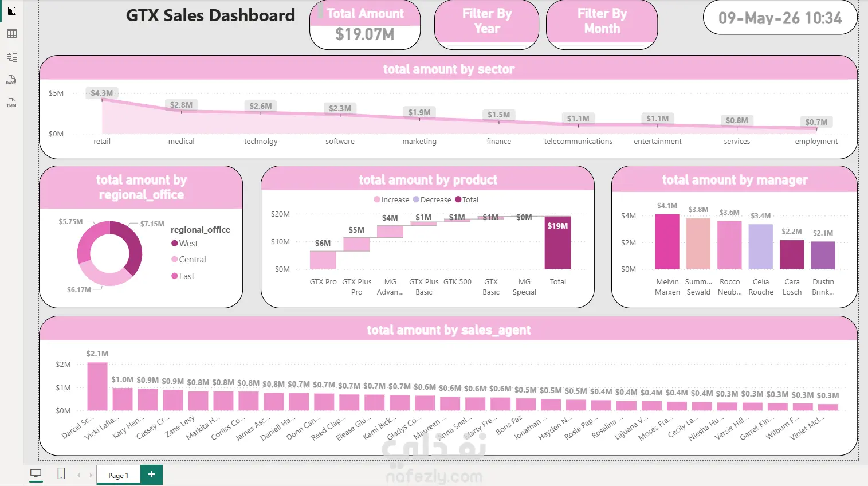Click the entertainment axis label

coord(658,142)
